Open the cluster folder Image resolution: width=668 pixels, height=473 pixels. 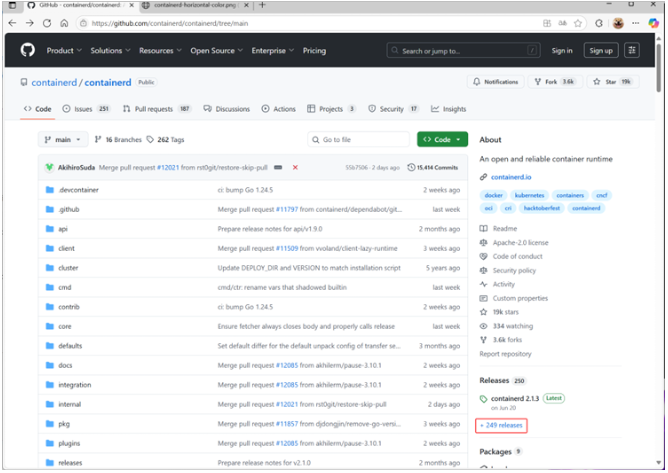(x=68, y=268)
